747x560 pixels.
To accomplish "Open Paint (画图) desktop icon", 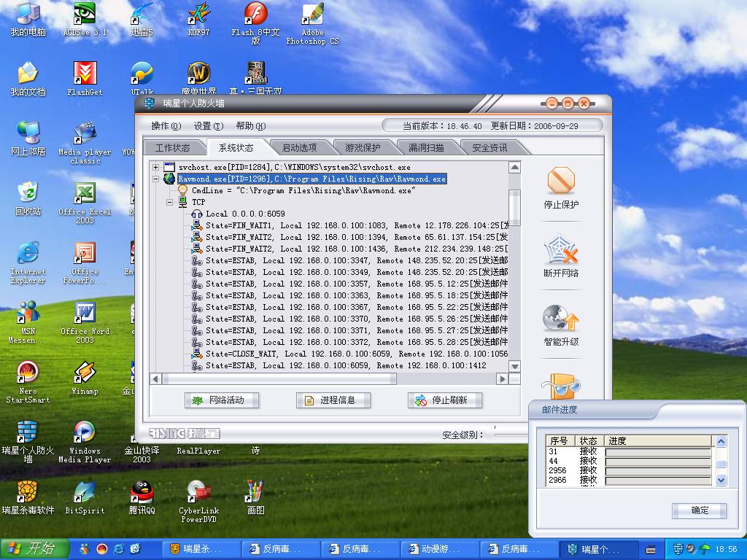I will [255, 498].
